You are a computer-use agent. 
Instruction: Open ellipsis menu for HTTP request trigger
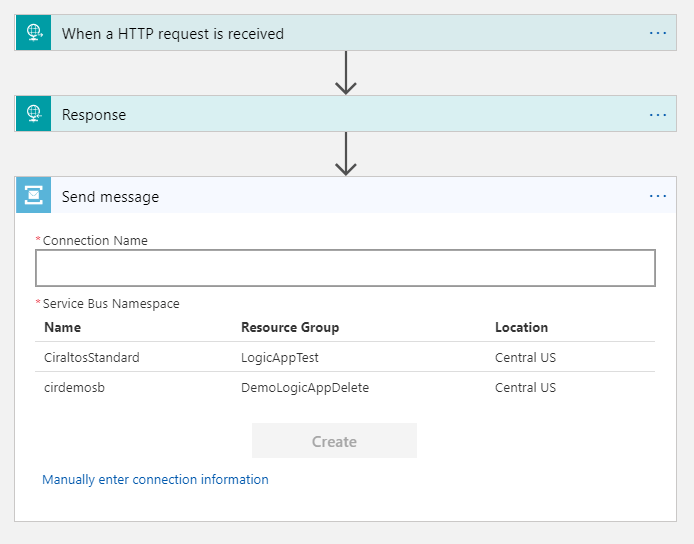coord(657,33)
